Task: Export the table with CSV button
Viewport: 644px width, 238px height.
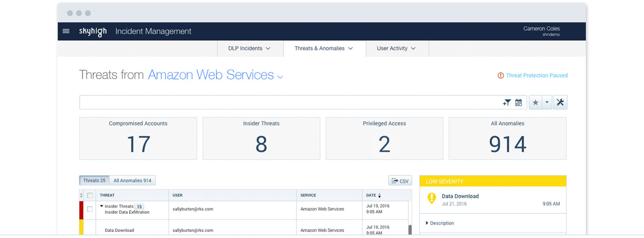Action: (x=400, y=181)
